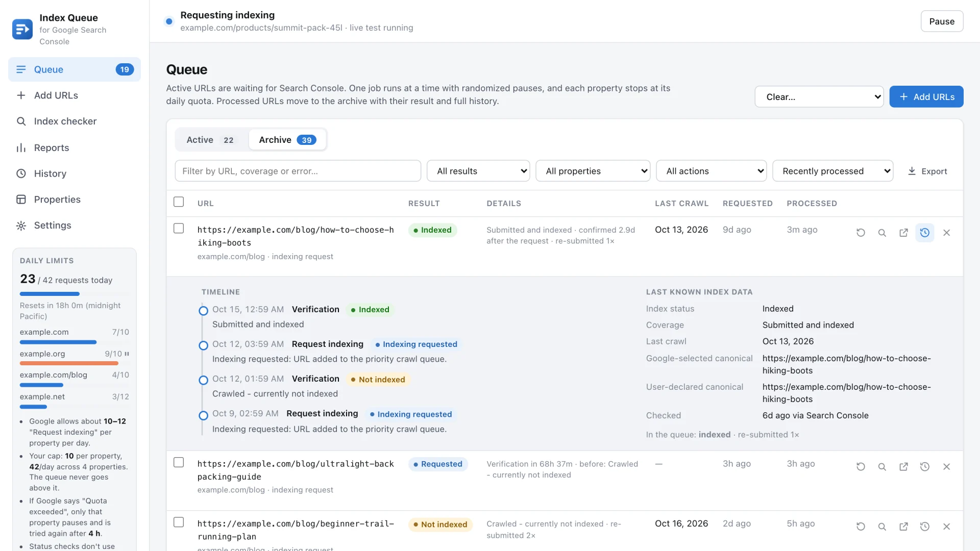Click the blue Add URLs button

pyautogui.click(x=926, y=96)
